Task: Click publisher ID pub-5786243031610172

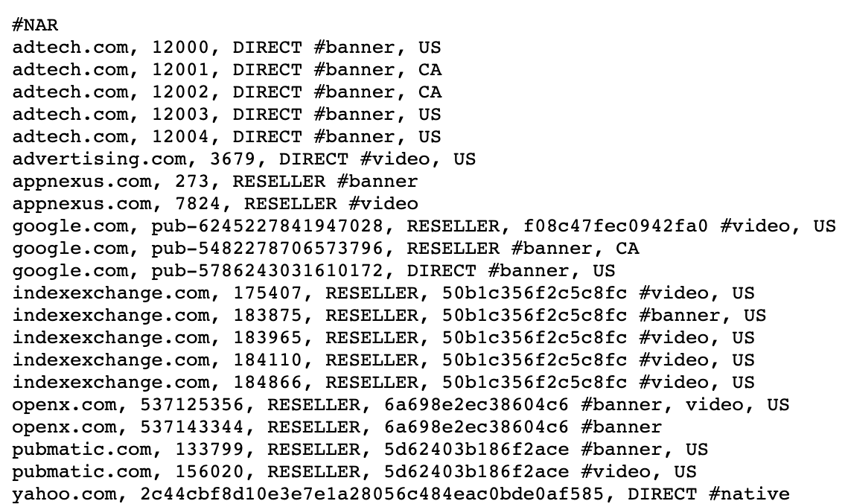Action: coord(268,271)
